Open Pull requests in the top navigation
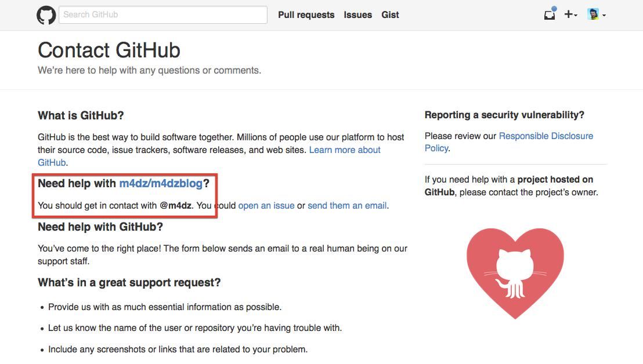Screen dimensions: 643x364 [x=306, y=15]
